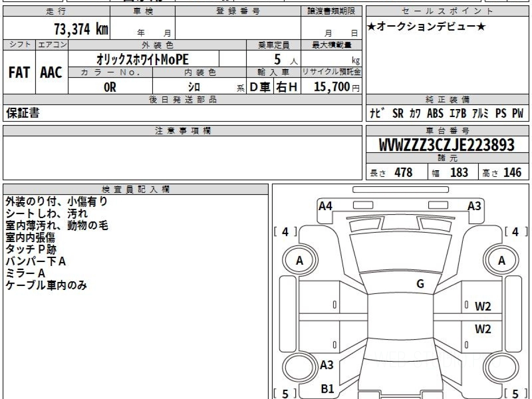This screenshot has height=399, width=532.
Task: Click length value 478
Action: 403,172
